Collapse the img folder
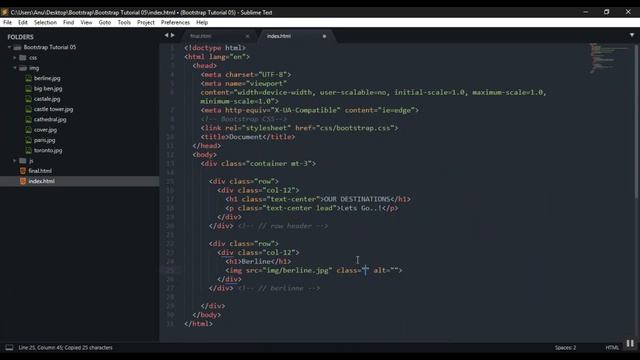The image size is (640, 360). click(x=15, y=68)
